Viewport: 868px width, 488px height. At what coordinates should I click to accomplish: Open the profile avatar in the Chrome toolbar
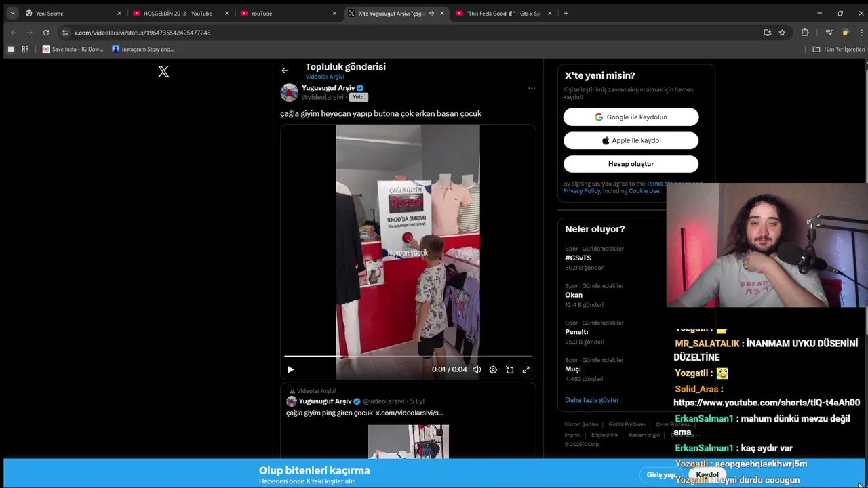(846, 32)
